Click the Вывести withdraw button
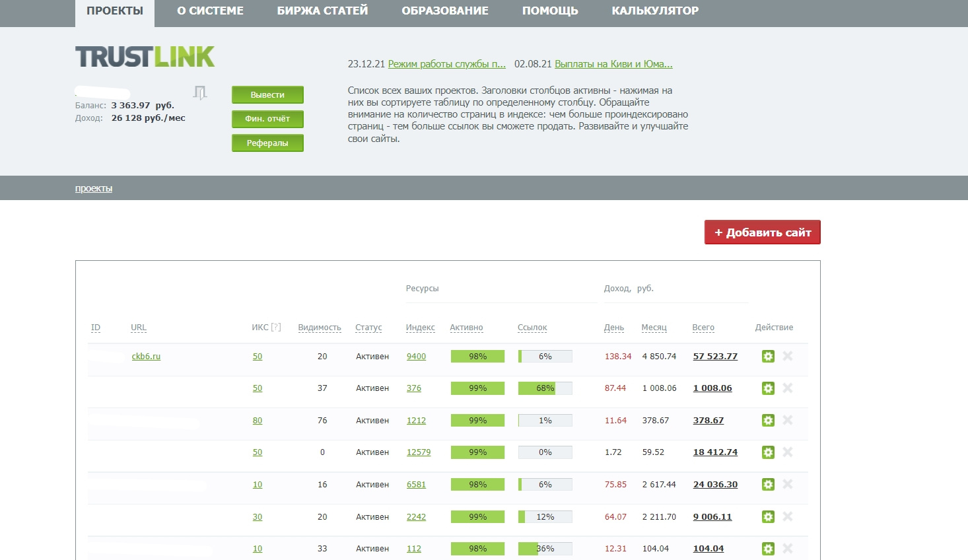This screenshot has height=560, width=968. coord(267,95)
